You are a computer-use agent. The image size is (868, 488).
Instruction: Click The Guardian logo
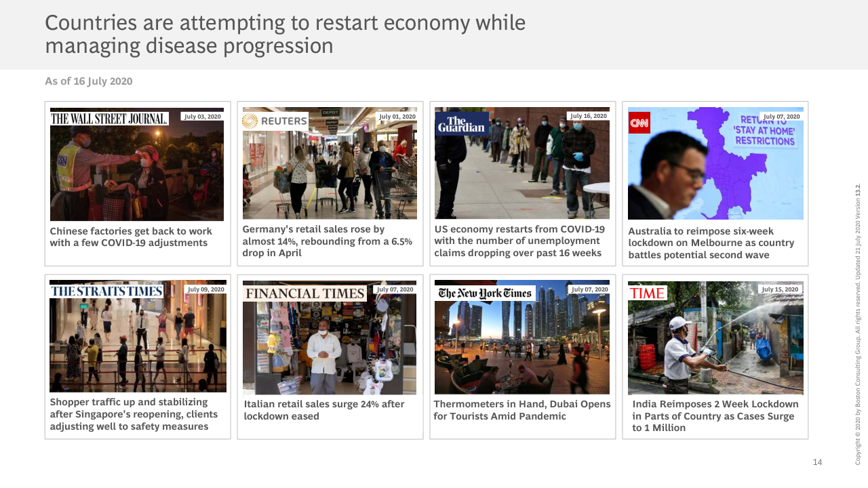(x=462, y=123)
